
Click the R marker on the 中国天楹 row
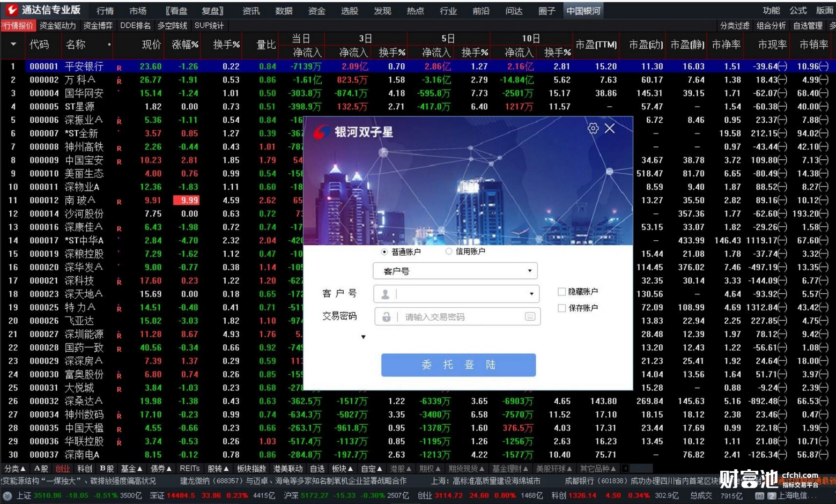pyautogui.click(x=119, y=429)
